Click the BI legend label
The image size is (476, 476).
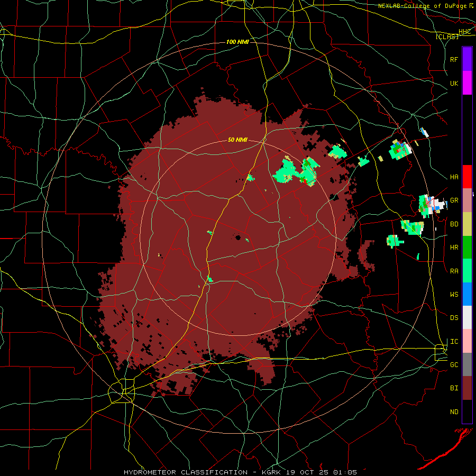(454, 388)
